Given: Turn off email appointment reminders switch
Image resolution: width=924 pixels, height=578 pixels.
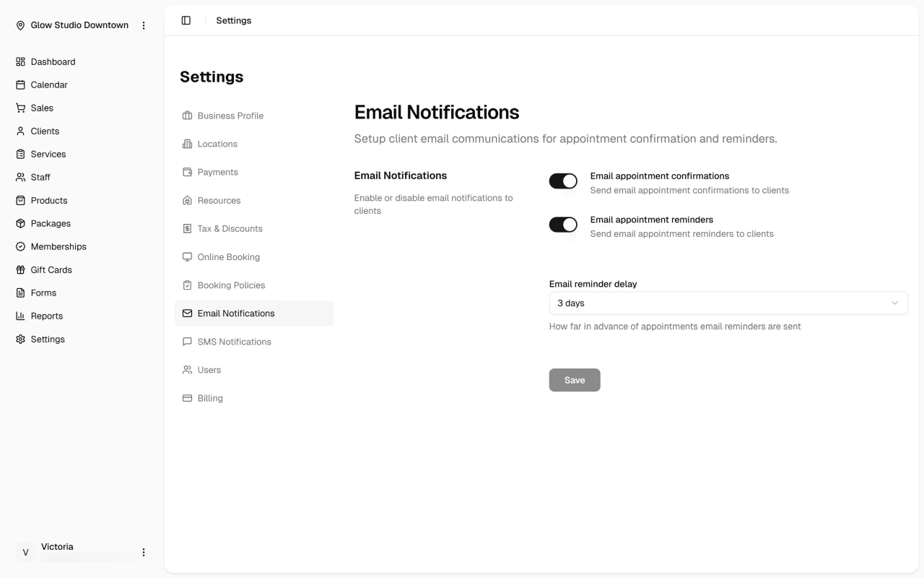Looking at the screenshot, I should (x=563, y=225).
